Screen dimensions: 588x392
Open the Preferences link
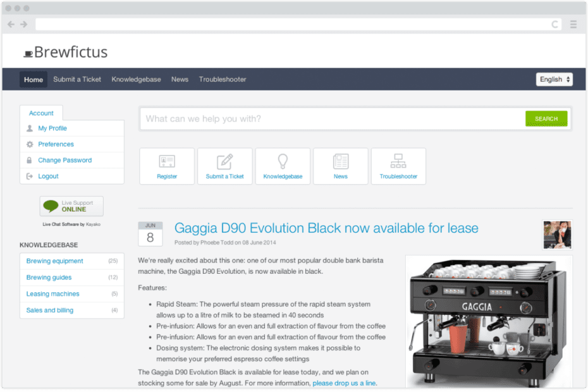tap(56, 144)
